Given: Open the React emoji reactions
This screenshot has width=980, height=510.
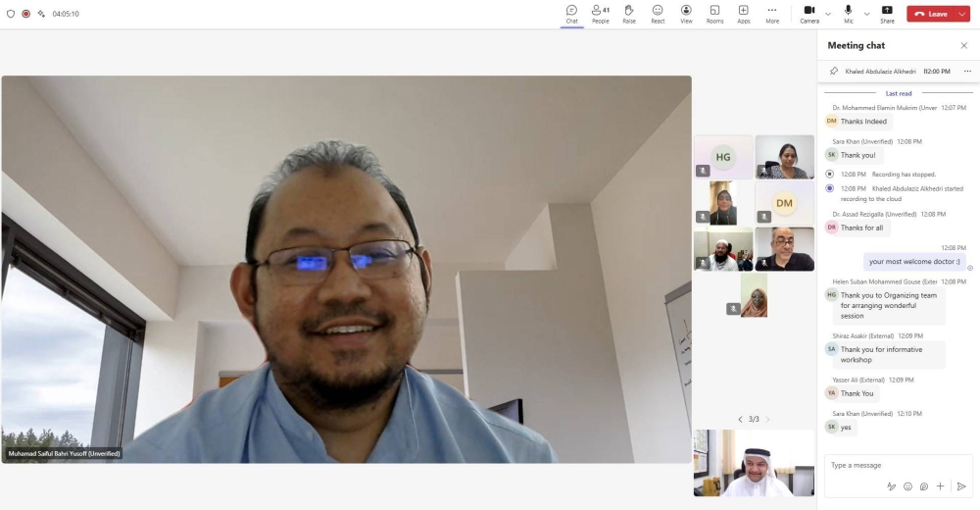Looking at the screenshot, I should coord(658,14).
